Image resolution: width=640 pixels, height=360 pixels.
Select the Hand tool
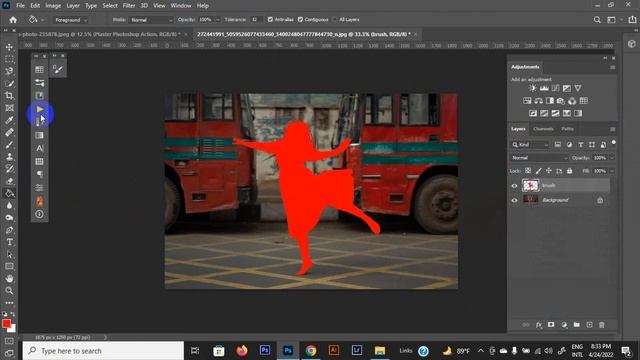click(9, 279)
